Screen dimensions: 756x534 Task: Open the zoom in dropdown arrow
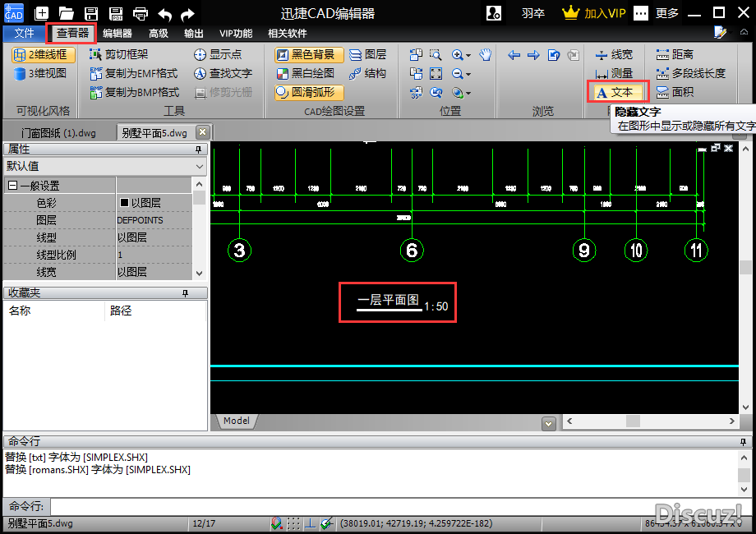[468, 56]
